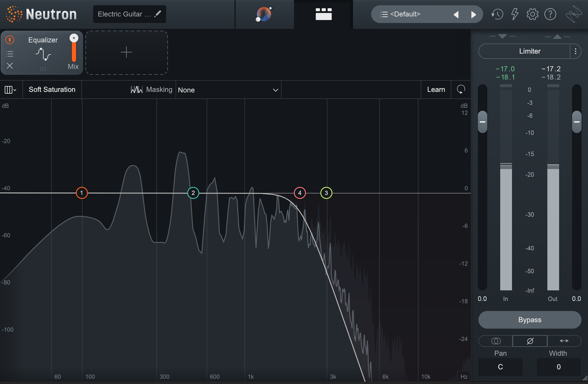Image resolution: width=588 pixels, height=384 pixels.
Task: Open the Limiter options three-dot menu
Action: point(575,52)
